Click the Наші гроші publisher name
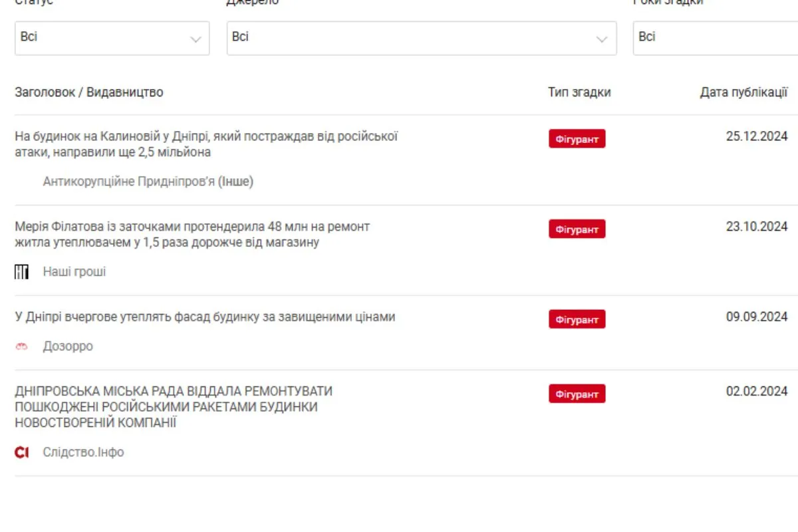 (74, 271)
